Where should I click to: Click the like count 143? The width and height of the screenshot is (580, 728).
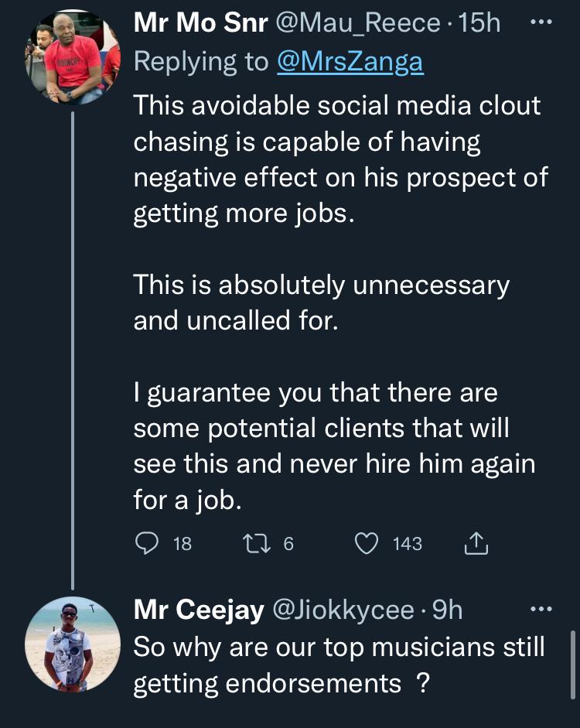(408, 545)
